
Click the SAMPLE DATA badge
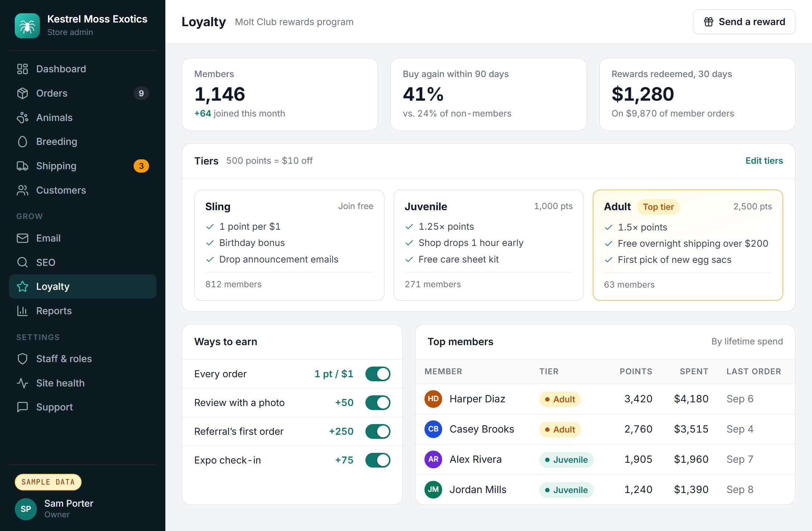tap(48, 482)
